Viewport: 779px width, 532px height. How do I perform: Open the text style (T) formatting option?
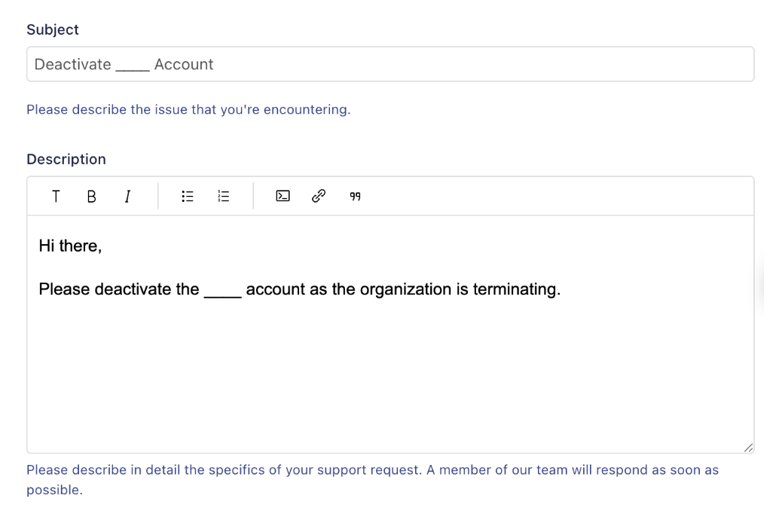coord(56,197)
